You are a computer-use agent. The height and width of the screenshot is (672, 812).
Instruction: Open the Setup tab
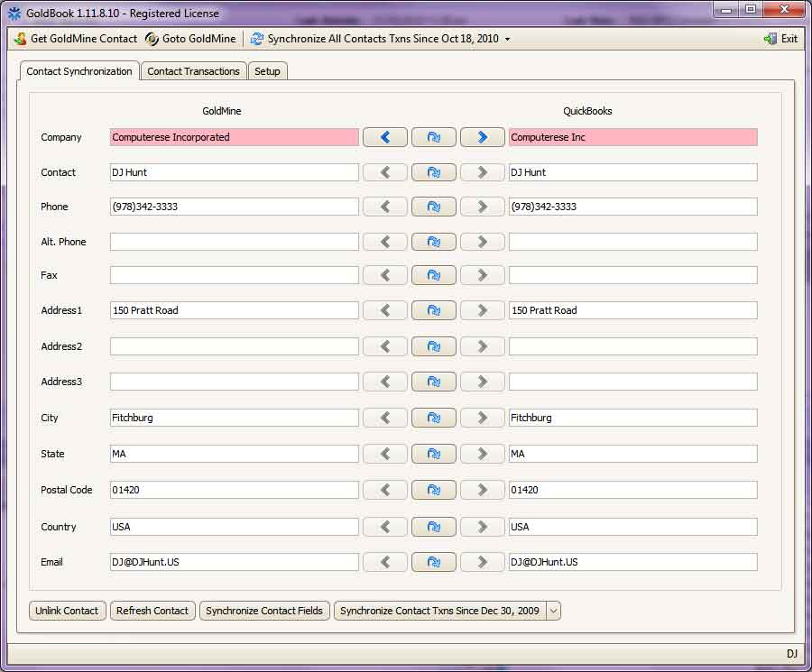click(267, 71)
